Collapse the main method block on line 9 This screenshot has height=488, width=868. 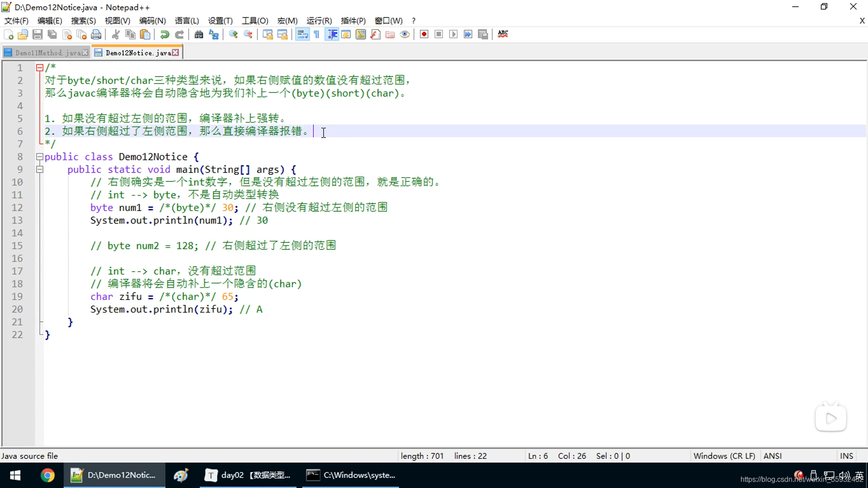tap(39, 169)
